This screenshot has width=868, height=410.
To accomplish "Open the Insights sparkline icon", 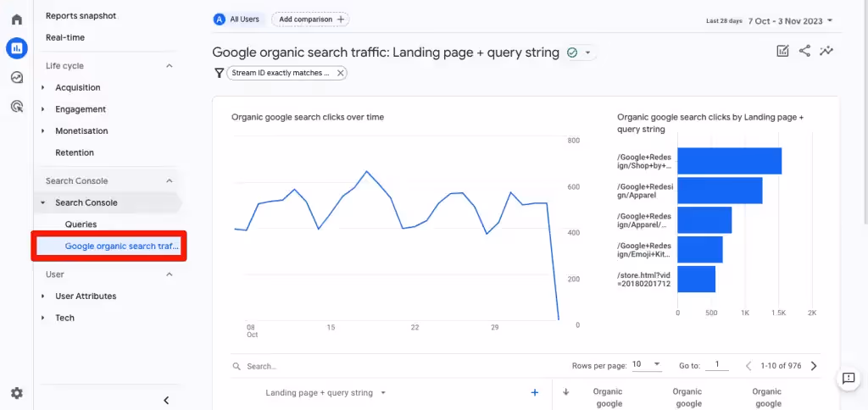I will point(826,51).
